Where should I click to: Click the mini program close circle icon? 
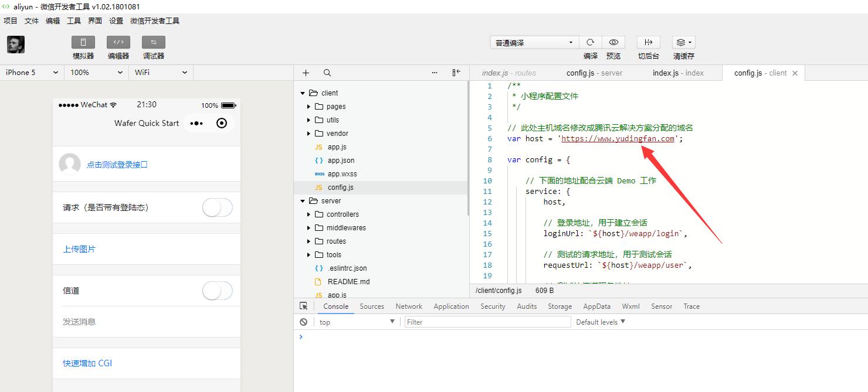pos(222,123)
